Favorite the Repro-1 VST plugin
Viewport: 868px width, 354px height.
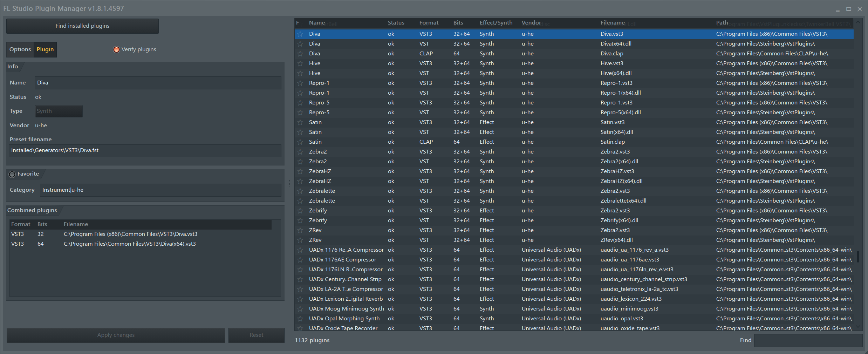pyautogui.click(x=301, y=93)
